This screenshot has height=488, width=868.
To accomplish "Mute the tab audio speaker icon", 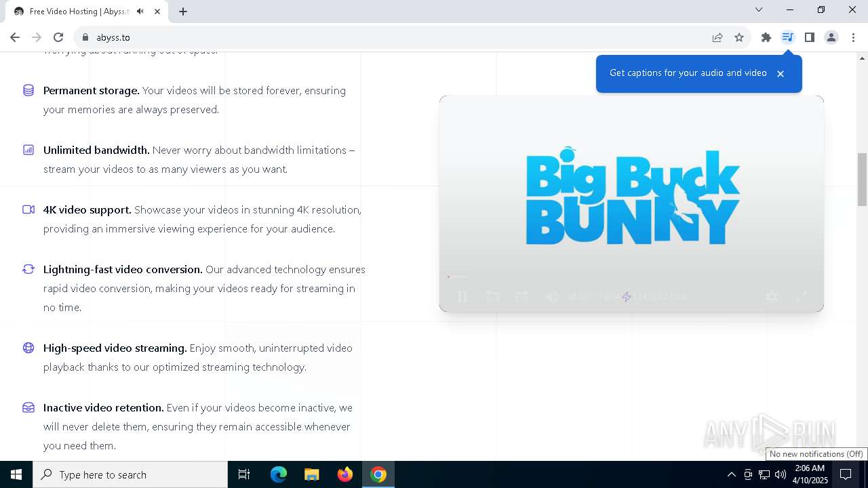I will click(x=140, y=11).
